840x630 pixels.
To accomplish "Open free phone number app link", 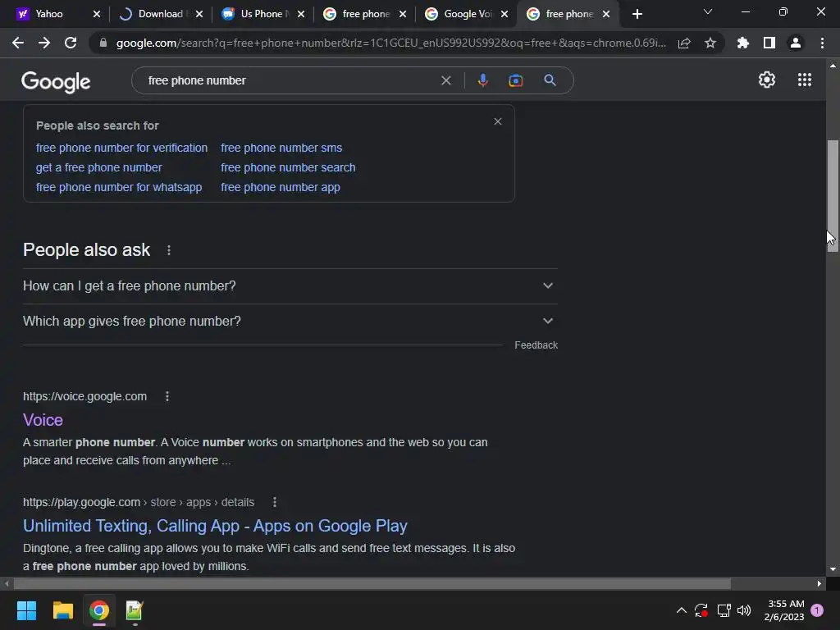I will coord(281,188).
